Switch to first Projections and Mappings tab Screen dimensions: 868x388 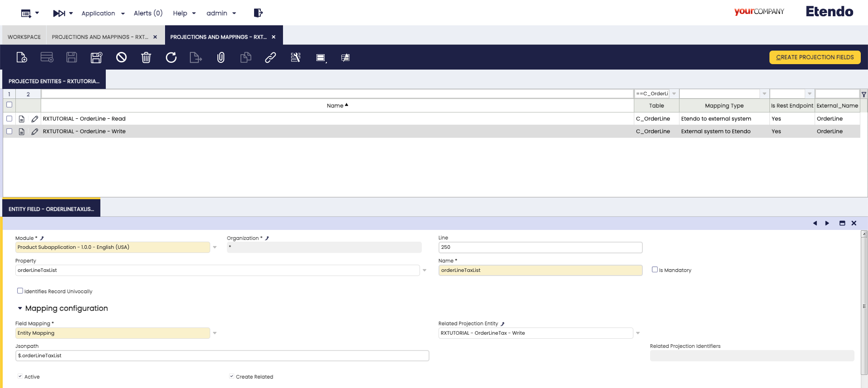100,37
